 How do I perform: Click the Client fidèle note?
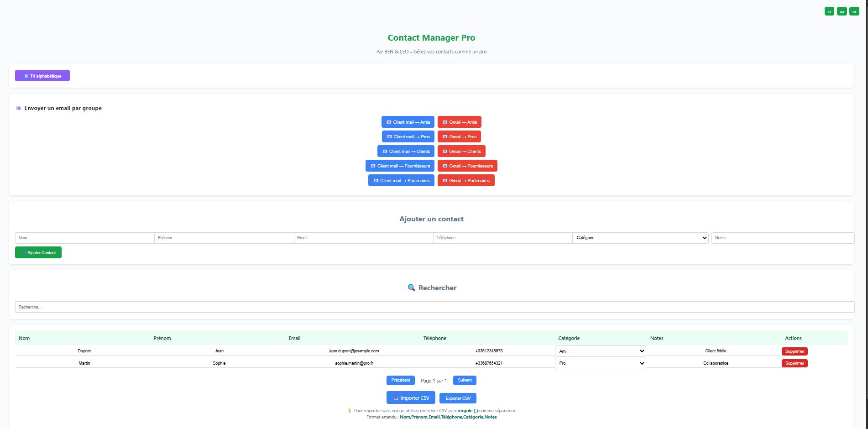click(x=716, y=351)
